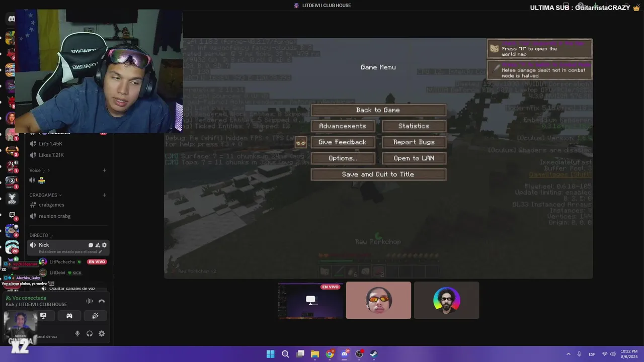Show hidden system tray icons
The height and width of the screenshot is (362, 644).
coord(569,354)
